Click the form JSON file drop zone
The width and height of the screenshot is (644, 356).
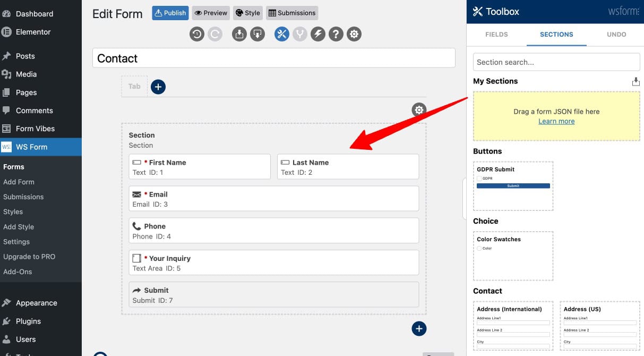556,116
